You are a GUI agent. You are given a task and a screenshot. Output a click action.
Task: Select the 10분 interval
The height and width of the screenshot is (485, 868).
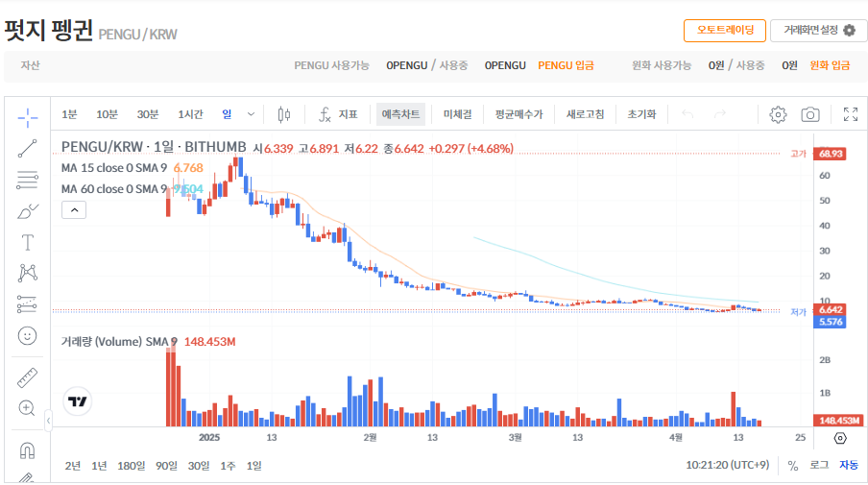pyautogui.click(x=107, y=114)
